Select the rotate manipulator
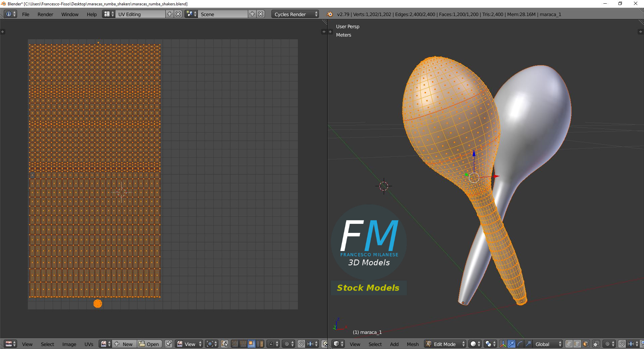Image resolution: width=644 pixels, height=349 pixels. coord(520,344)
